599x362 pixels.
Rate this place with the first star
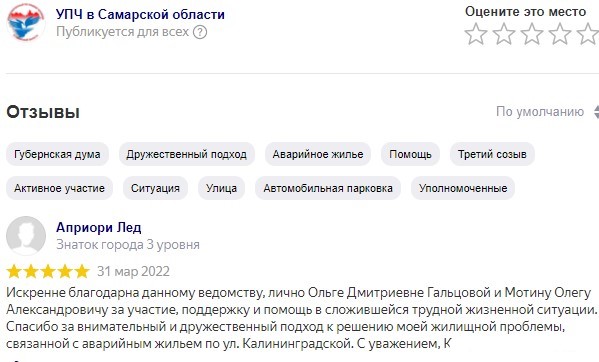point(476,34)
